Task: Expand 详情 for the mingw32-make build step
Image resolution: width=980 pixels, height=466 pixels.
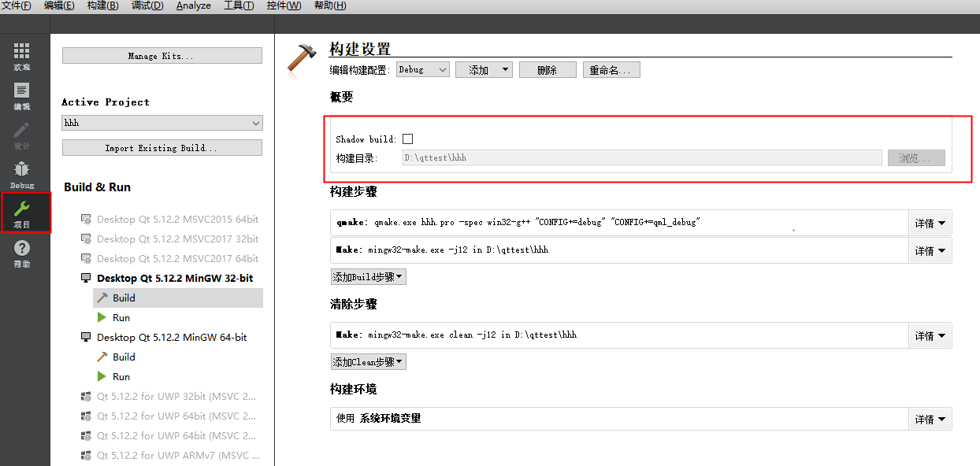Action: click(x=930, y=250)
